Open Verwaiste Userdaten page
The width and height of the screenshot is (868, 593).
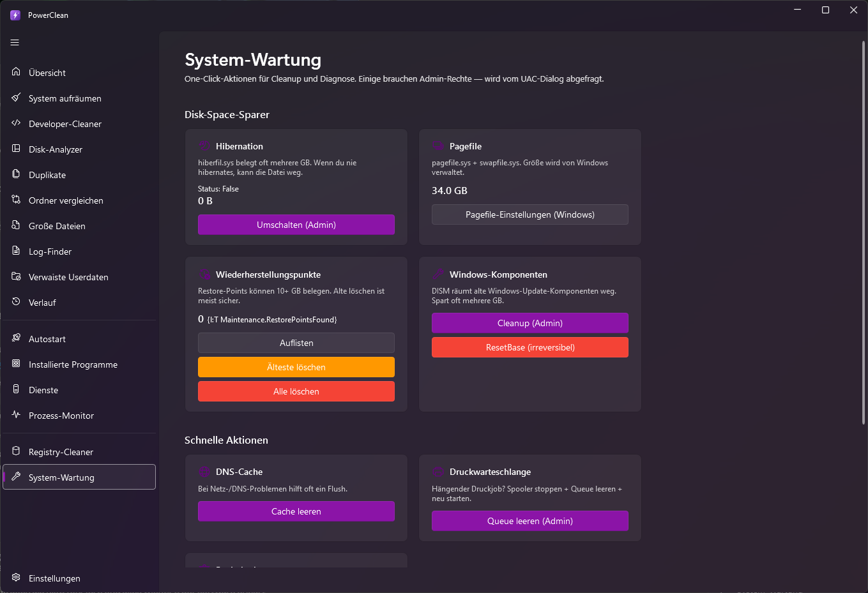pos(79,277)
